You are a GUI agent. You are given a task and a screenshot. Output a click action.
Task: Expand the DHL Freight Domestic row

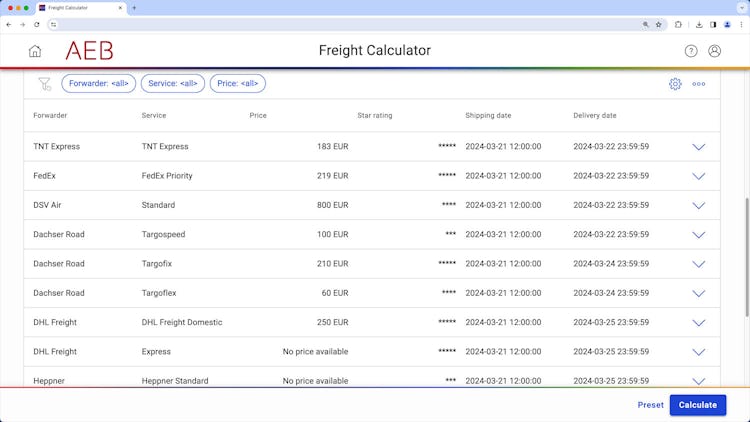(699, 323)
